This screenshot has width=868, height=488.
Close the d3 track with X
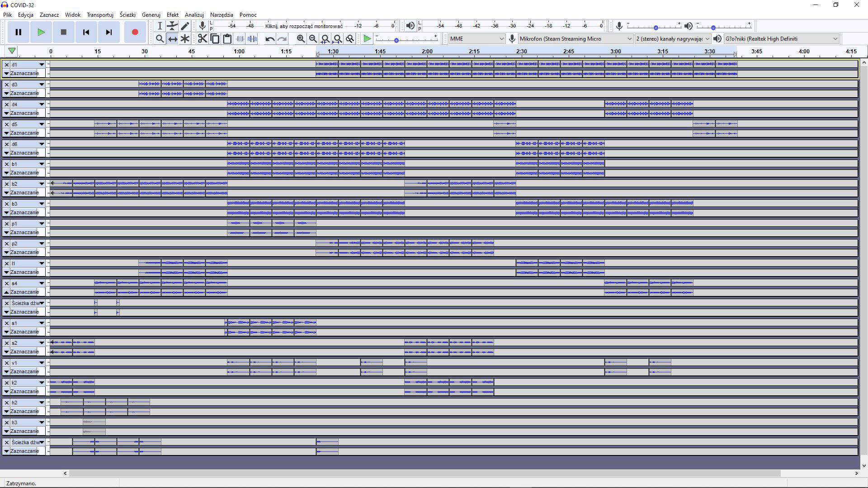point(6,84)
